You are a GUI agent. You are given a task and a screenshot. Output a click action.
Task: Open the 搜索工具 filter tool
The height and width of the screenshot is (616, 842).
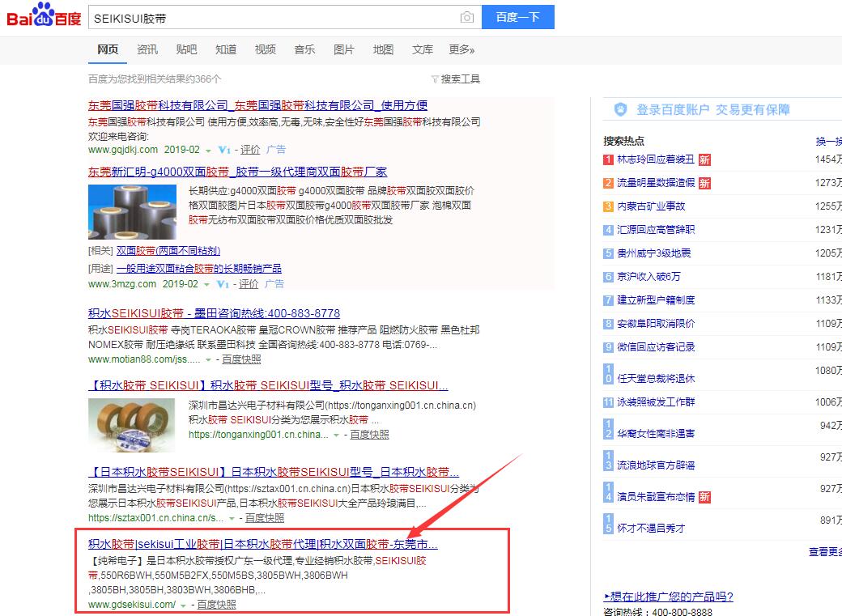(456, 79)
